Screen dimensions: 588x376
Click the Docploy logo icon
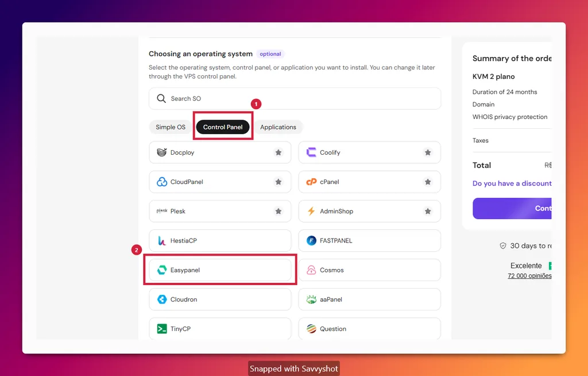(x=161, y=152)
